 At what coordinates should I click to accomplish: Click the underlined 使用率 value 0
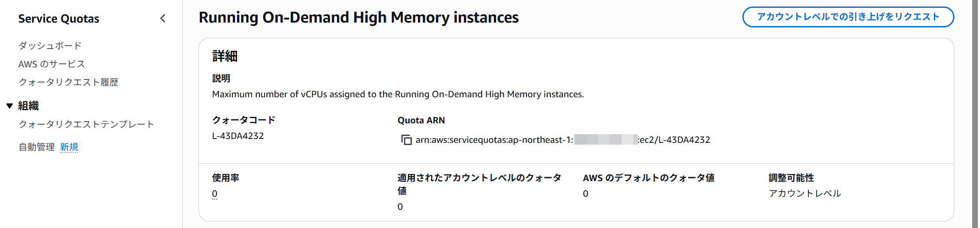click(x=215, y=194)
